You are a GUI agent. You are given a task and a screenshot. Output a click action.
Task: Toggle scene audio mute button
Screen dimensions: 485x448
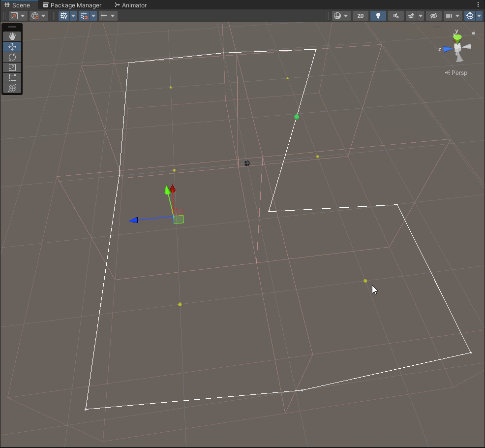pyautogui.click(x=395, y=16)
